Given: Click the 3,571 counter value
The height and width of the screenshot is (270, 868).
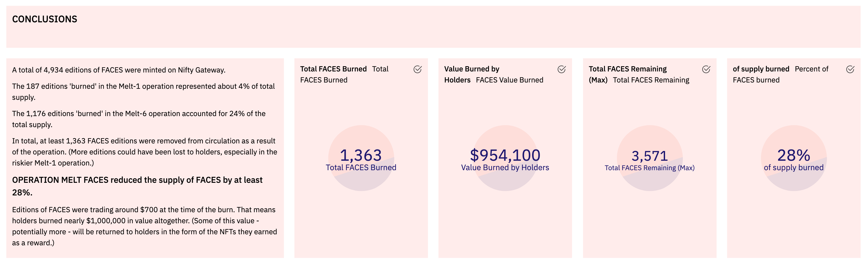Looking at the screenshot, I should pyautogui.click(x=649, y=156).
